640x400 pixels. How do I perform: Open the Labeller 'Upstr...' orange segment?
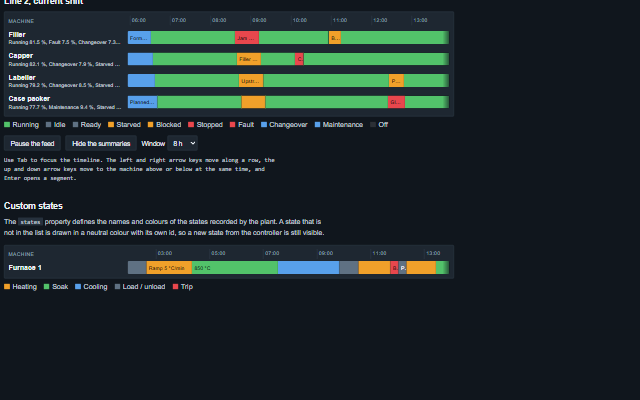click(x=251, y=80)
